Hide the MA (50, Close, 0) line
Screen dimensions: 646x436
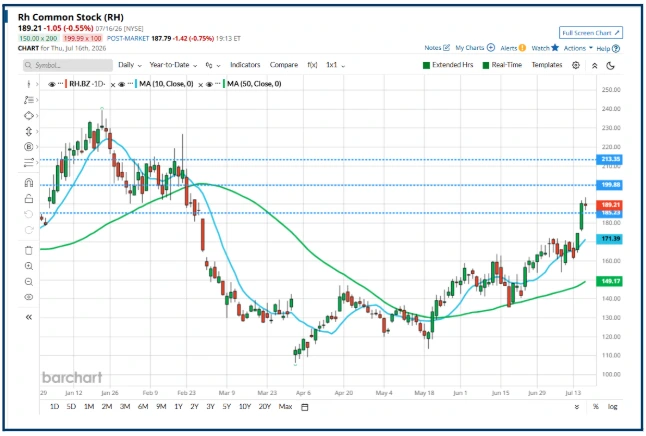(x=209, y=84)
